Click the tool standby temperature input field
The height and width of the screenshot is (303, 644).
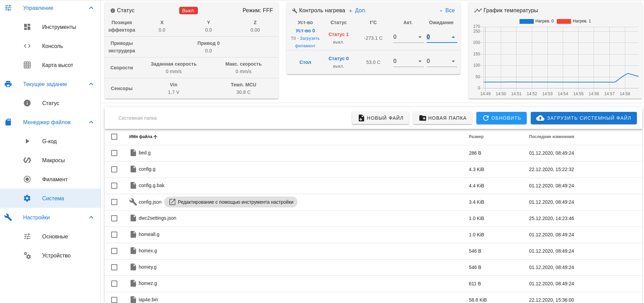point(438,37)
